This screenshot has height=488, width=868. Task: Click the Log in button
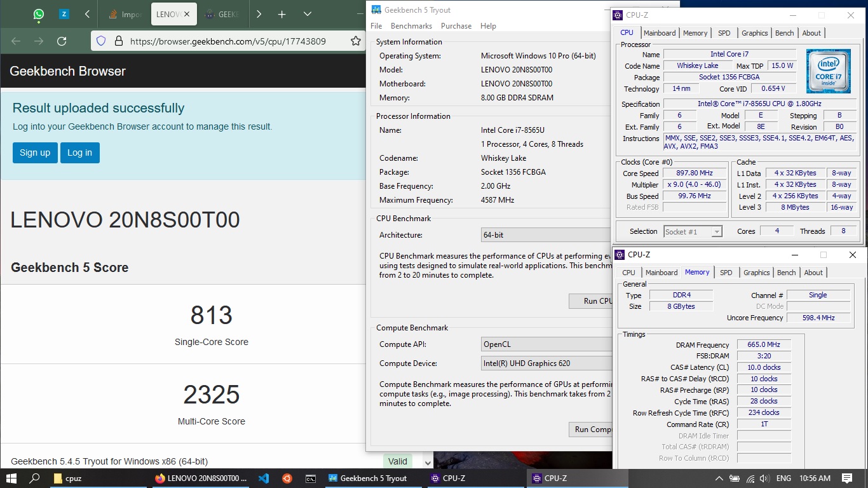[x=80, y=152]
